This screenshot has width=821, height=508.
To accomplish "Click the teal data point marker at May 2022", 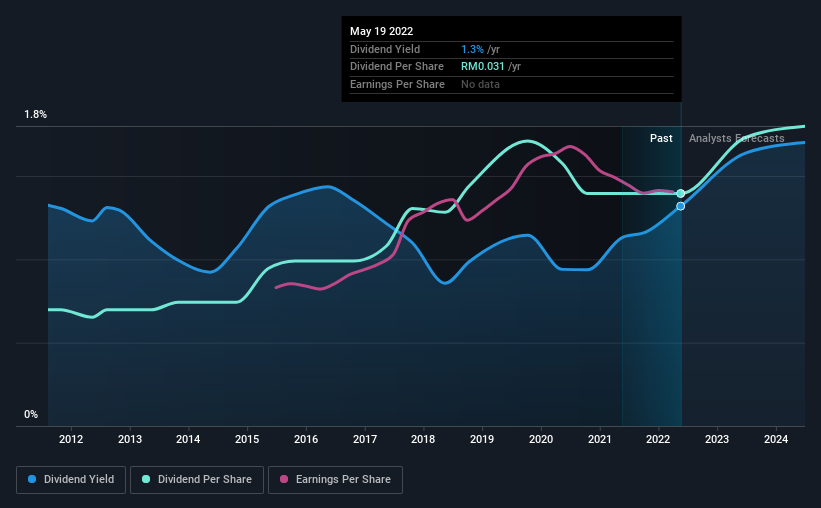I will [x=681, y=194].
